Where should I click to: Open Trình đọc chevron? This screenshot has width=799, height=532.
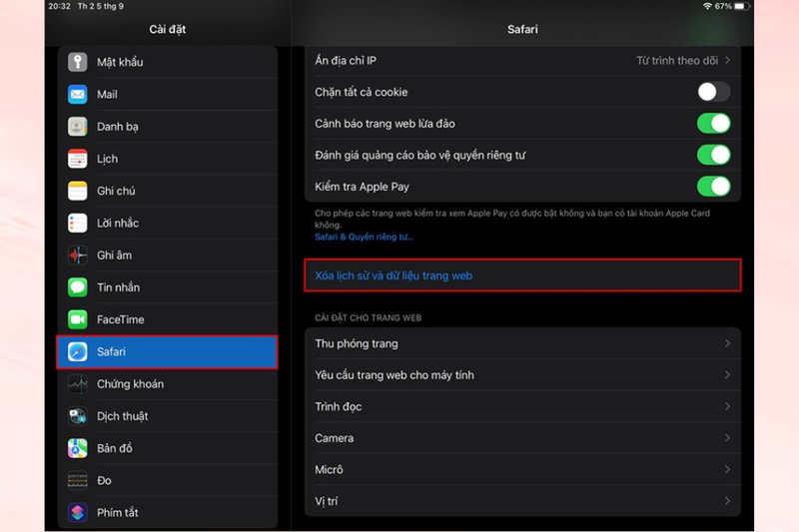pyautogui.click(x=728, y=407)
